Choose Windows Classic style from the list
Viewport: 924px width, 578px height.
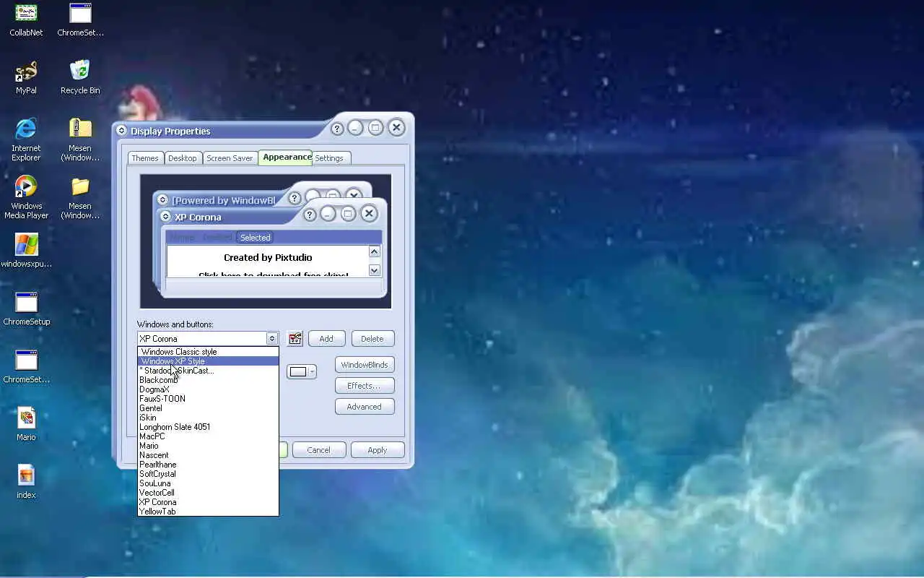(208, 352)
